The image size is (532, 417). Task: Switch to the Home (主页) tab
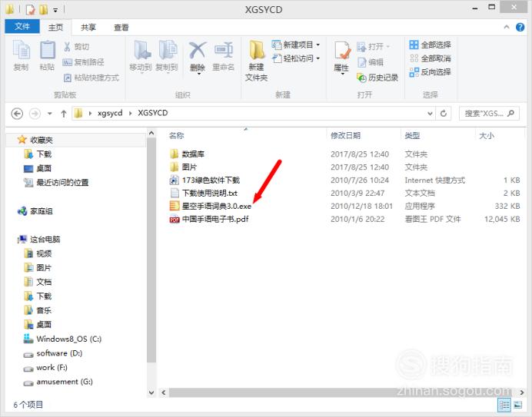coord(55,28)
